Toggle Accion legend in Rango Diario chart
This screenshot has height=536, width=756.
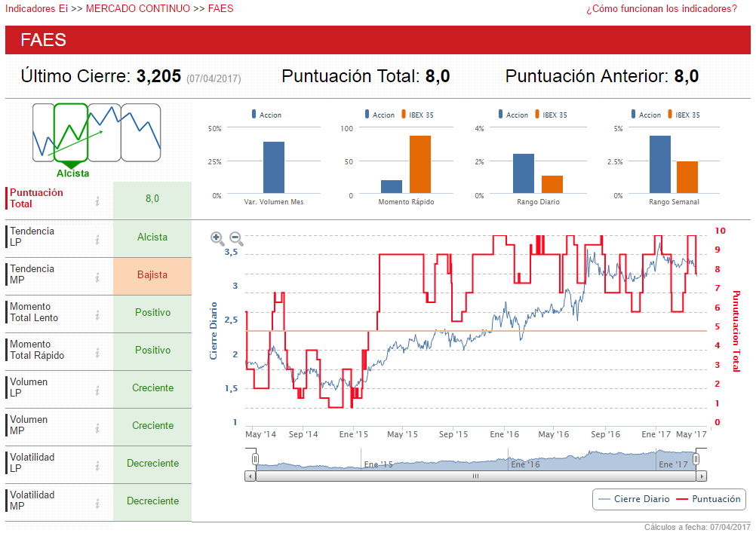(513, 115)
